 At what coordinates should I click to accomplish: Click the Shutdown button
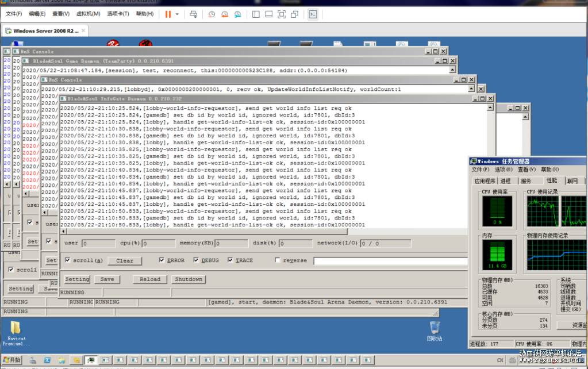pyautogui.click(x=189, y=279)
